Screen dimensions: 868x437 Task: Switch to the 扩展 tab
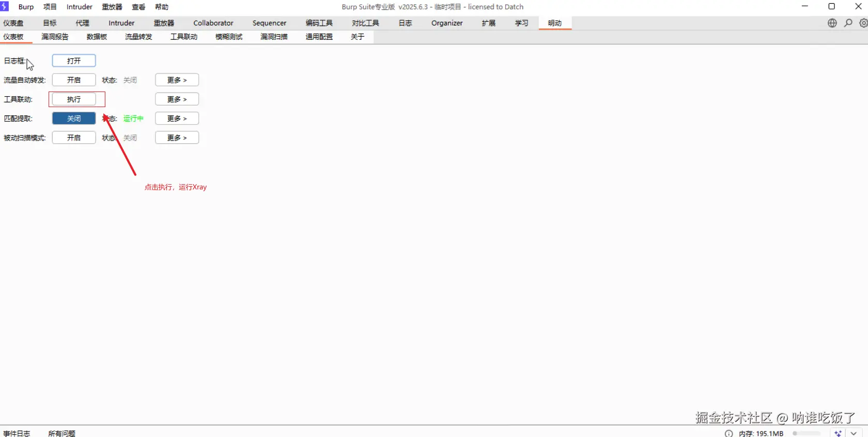tap(489, 23)
